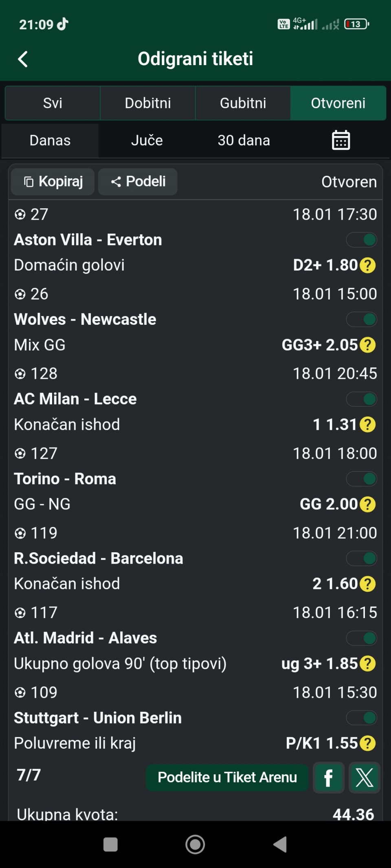Image resolution: width=391 pixels, height=868 pixels.
Task: Share ticket on Facebook
Action: [x=328, y=778]
